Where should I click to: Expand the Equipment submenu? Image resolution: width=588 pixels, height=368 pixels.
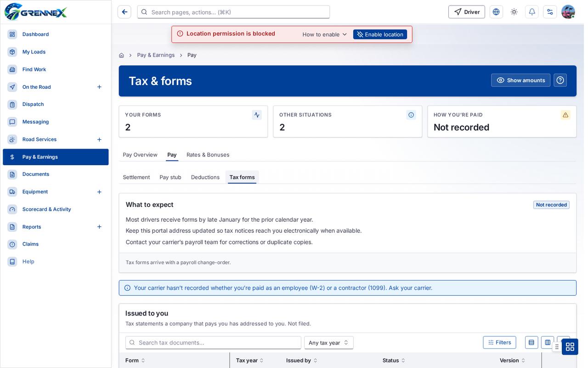pyautogui.click(x=99, y=192)
